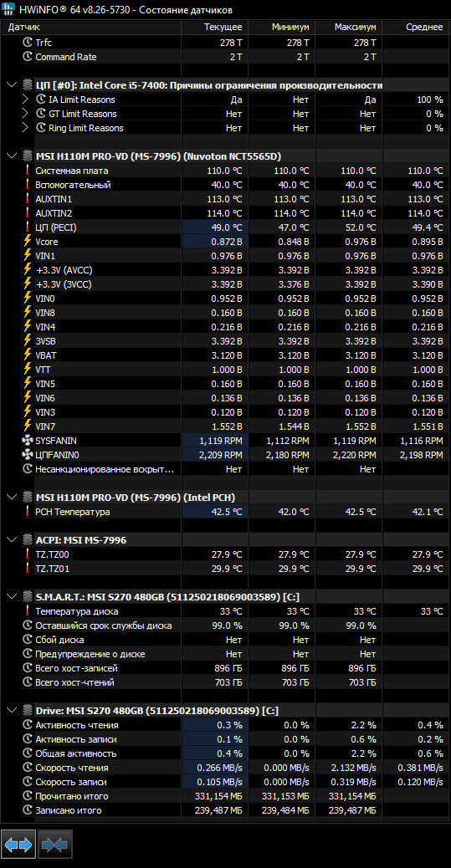Expand the Ring Limit Reasons row
This screenshot has height=868, width=451.
25,128
